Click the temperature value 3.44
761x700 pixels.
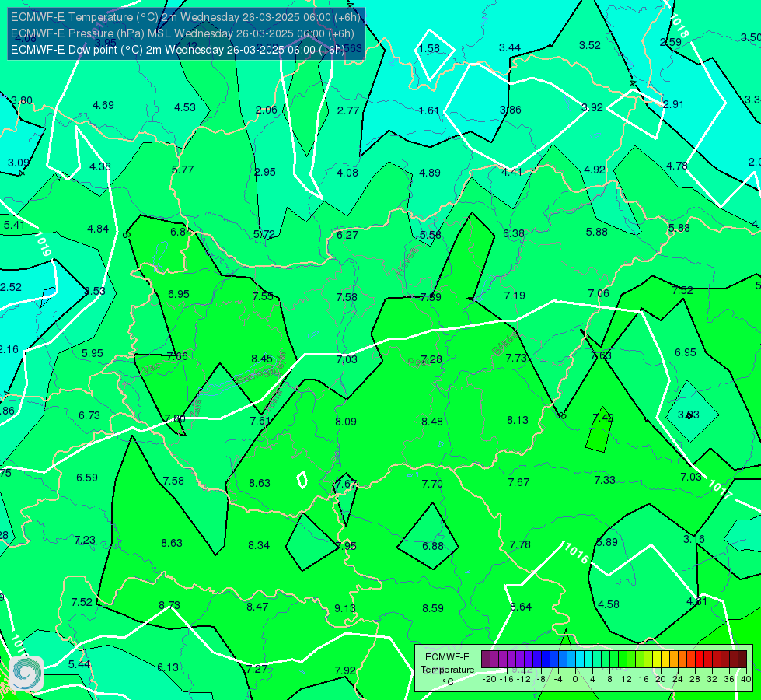coord(510,47)
